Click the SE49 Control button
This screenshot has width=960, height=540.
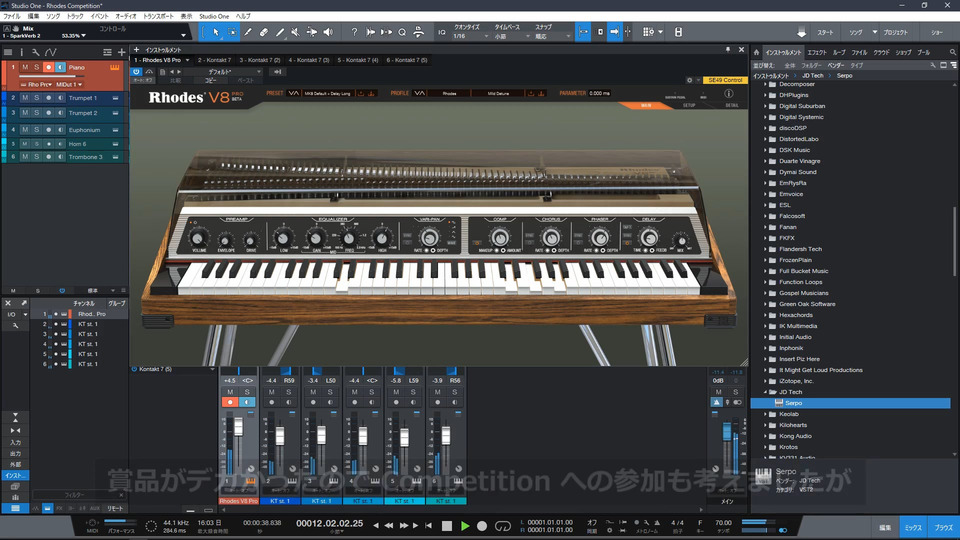click(725, 80)
